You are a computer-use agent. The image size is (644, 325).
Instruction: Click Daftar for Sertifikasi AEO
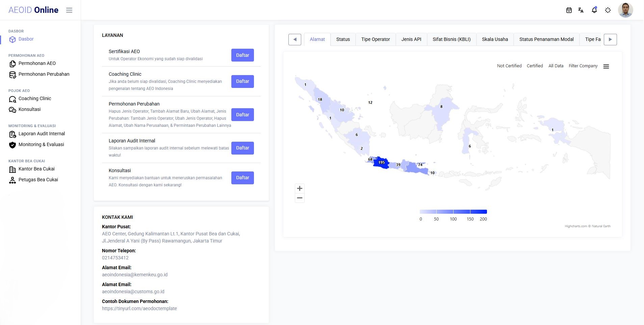coord(242,55)
